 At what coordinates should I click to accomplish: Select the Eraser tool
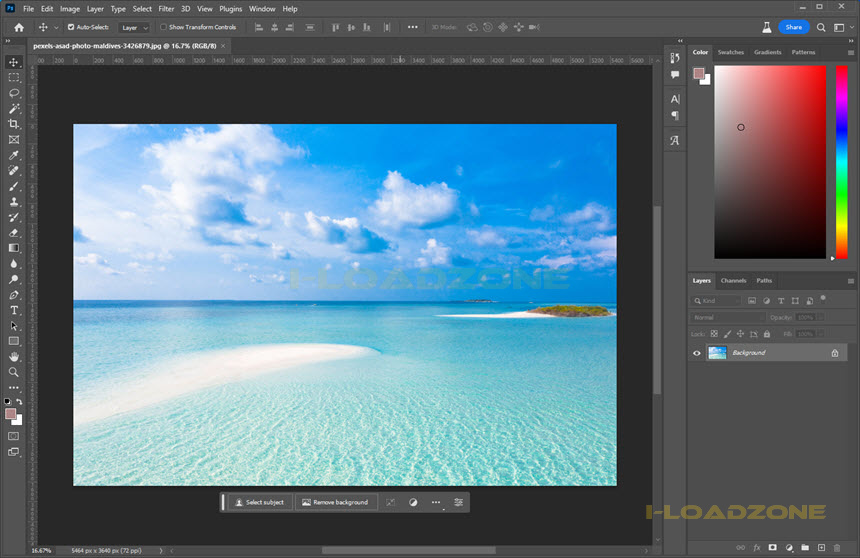pyautogui.click(x=14, y=233)
